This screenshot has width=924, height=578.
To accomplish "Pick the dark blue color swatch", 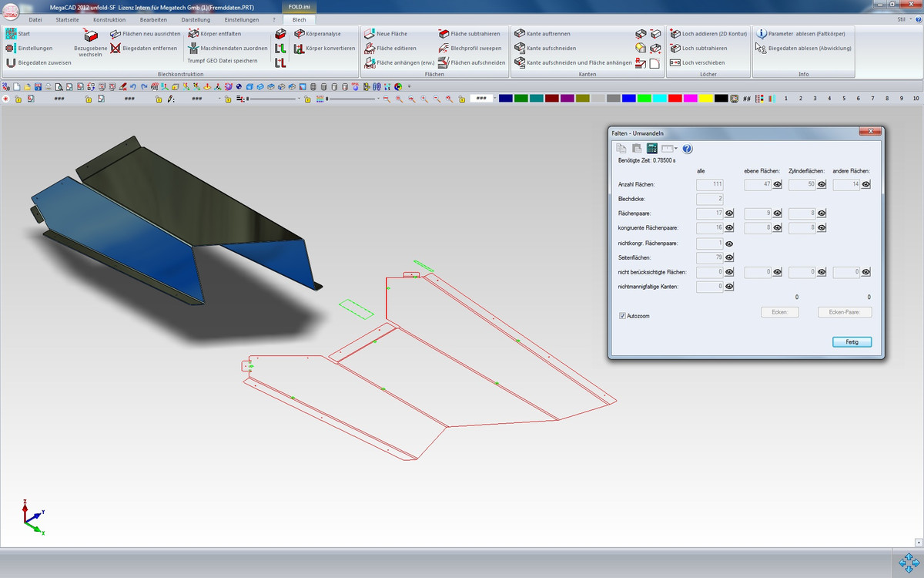I will tap(505, 99).
